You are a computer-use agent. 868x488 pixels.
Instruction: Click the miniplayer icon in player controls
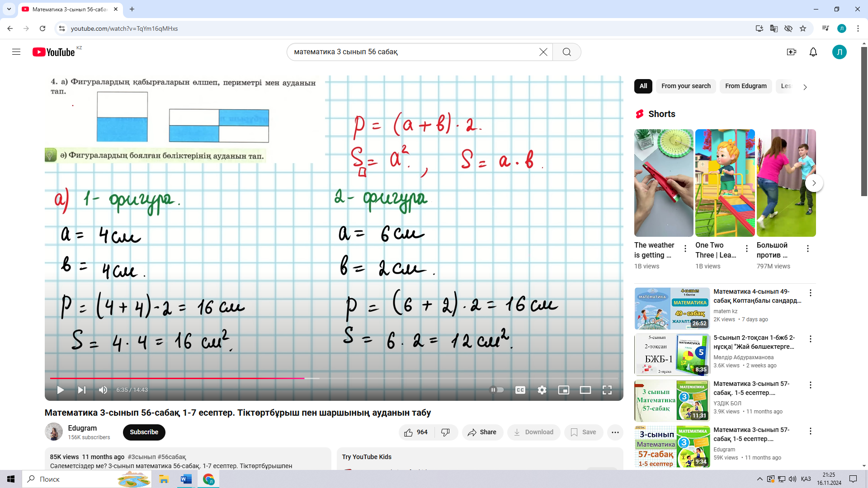(563, 390)
